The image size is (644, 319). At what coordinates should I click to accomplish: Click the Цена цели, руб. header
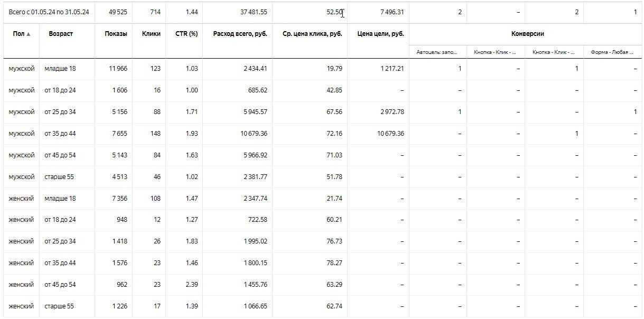point(384,34)
